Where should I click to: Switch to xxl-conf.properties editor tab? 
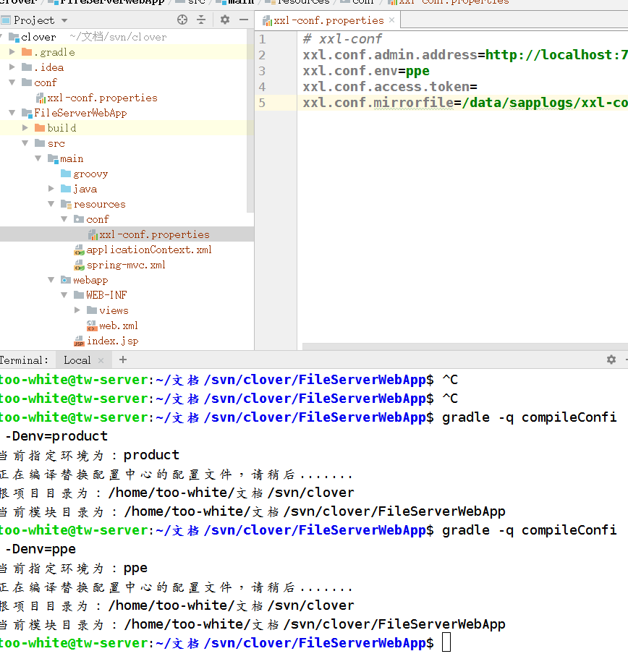[x=328, y=20]
